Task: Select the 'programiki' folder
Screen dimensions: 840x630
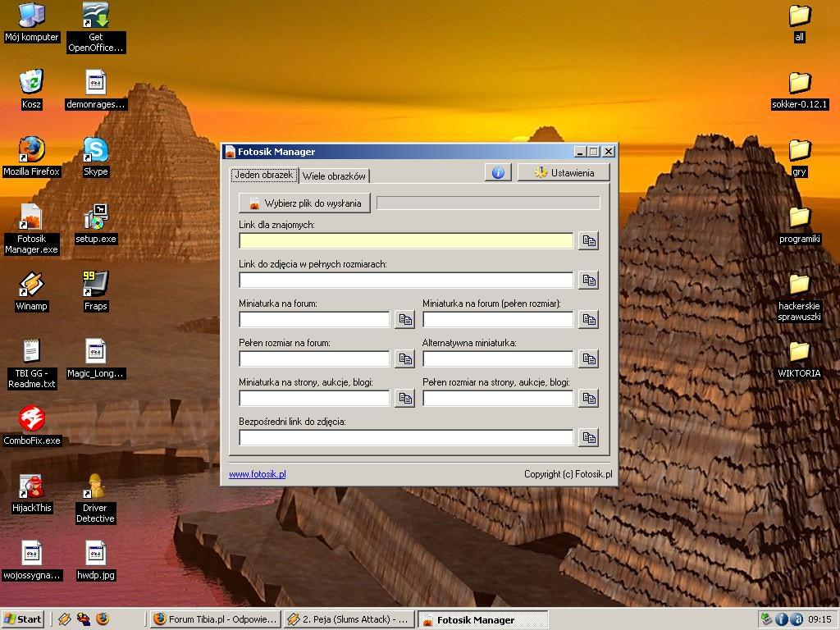Action: click(x=799, y=225)
